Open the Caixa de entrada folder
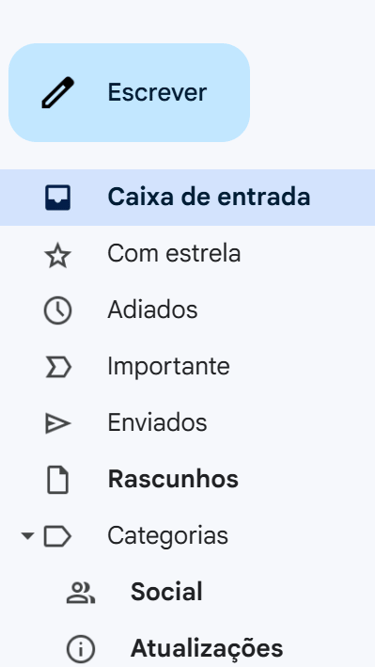 click(188, 197)
